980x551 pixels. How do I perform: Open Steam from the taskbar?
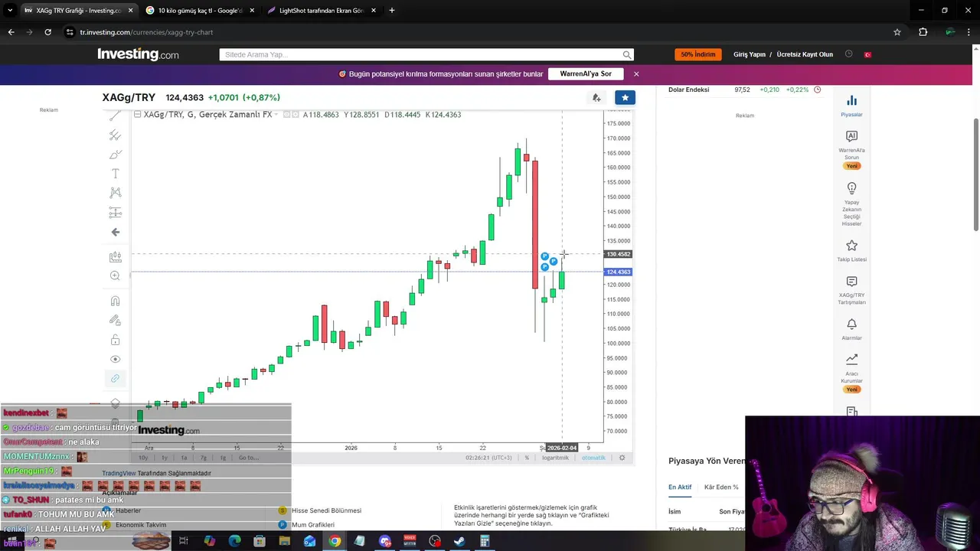(460, 541)
